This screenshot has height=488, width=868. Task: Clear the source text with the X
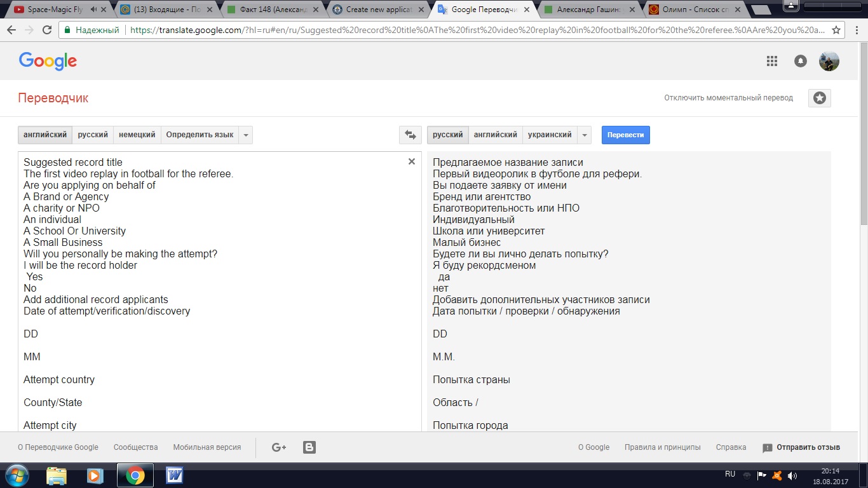411,161
